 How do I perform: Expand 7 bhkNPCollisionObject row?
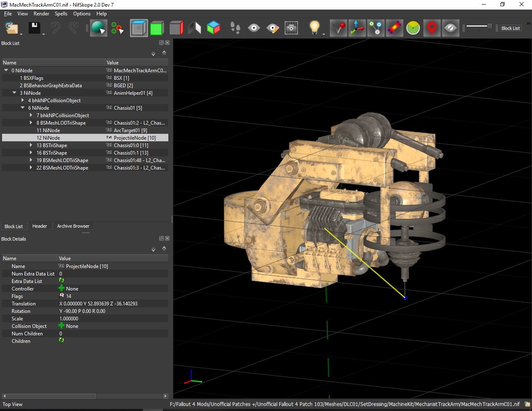click(x=31, y=115)
